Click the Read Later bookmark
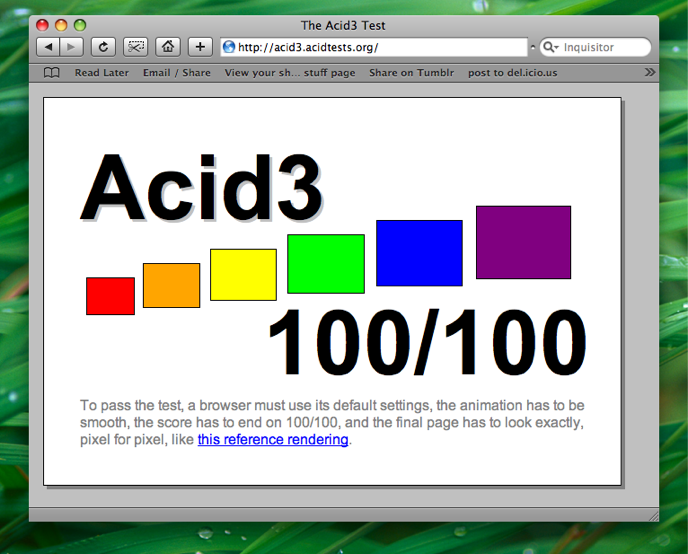This screenshot has width=688, height=554. 101,73
